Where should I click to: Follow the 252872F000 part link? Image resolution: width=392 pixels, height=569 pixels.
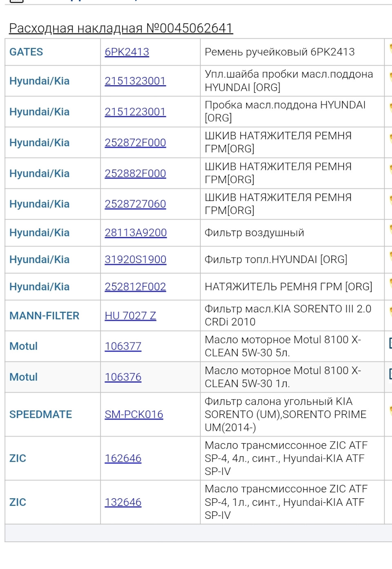pos(135,142)
